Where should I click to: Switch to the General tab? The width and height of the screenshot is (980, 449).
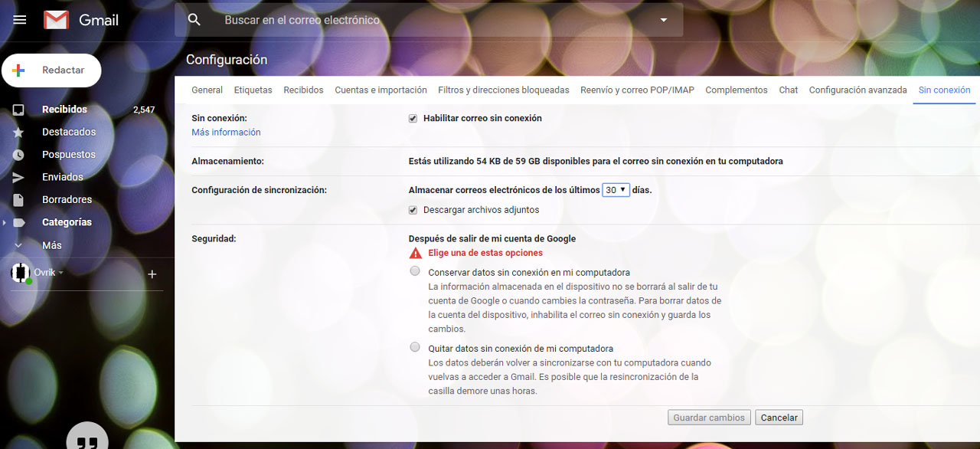[x=207, y=90]
